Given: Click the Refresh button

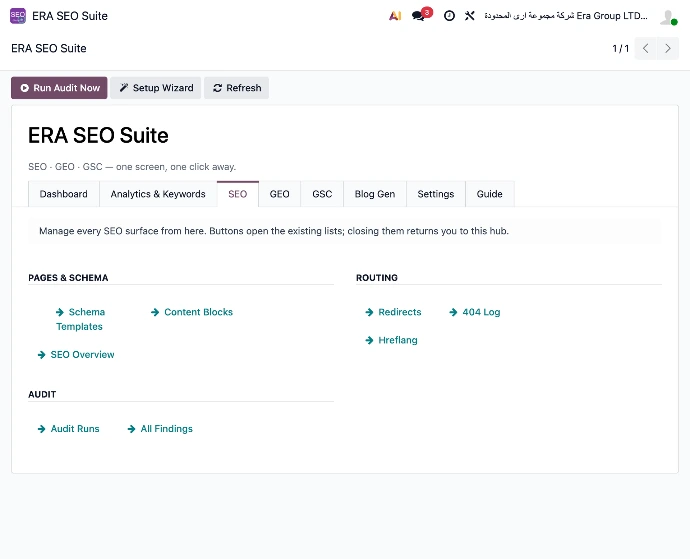Looking at the screenshot, I should [x=237, y=88].
